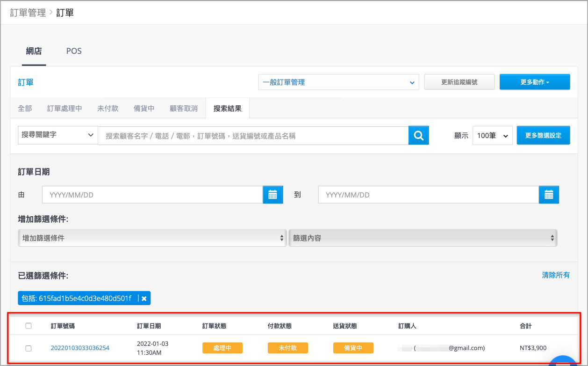Click the 訂單日期 column header
588x366 pixels.
pyautogui.click(x=149, y=326)
